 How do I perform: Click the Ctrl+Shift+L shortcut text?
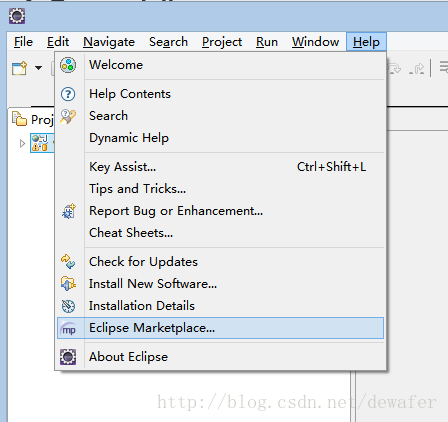[x=331, y=167]
